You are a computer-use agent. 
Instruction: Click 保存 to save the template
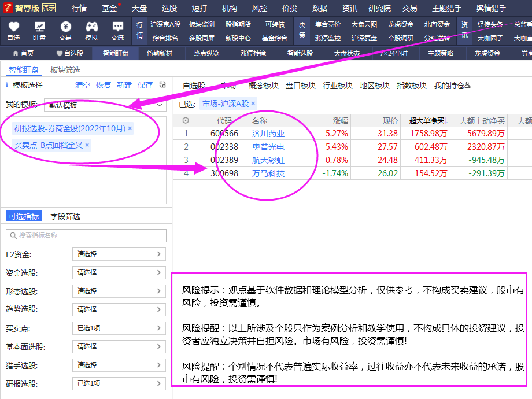coord(145,85)
